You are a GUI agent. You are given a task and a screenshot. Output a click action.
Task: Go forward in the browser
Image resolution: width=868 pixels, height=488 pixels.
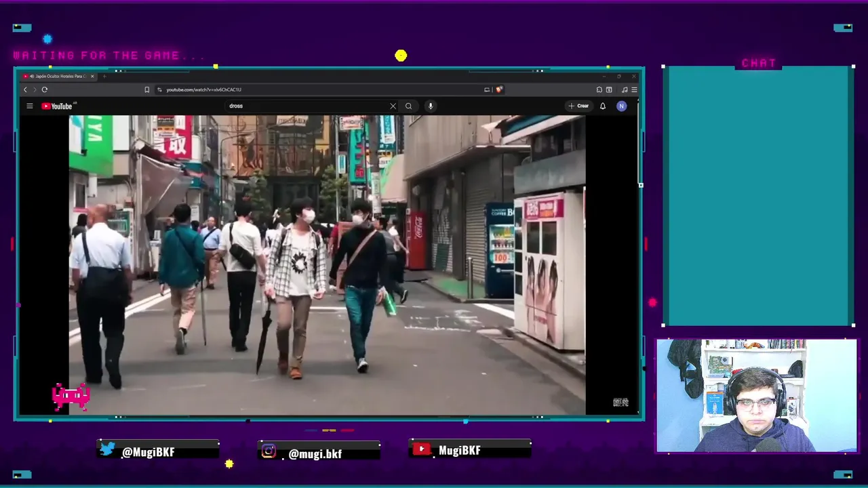tap(35, 89)
